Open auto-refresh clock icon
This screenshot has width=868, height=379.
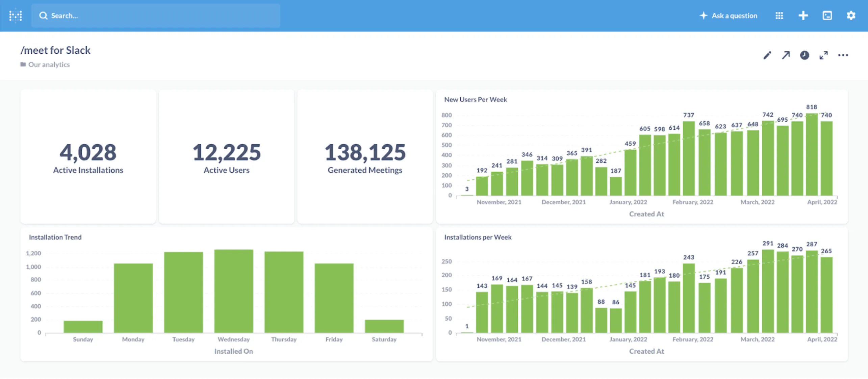point(805,55)
